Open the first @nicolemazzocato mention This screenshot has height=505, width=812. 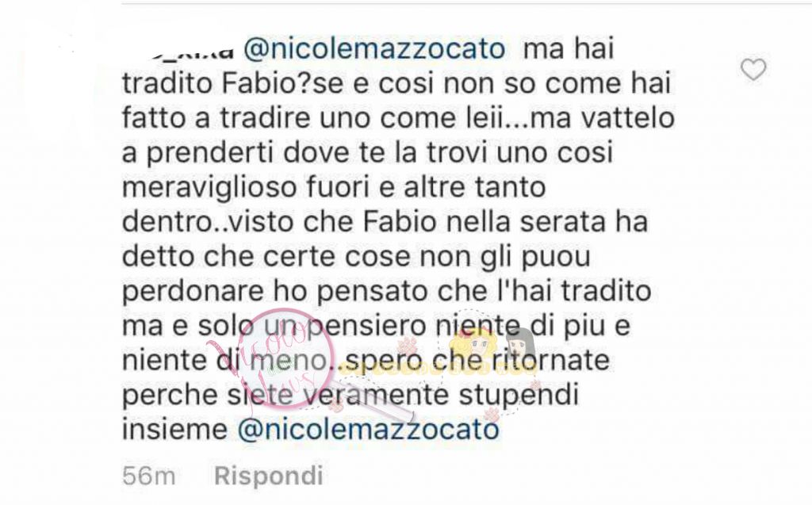click(x=374, y=48)
